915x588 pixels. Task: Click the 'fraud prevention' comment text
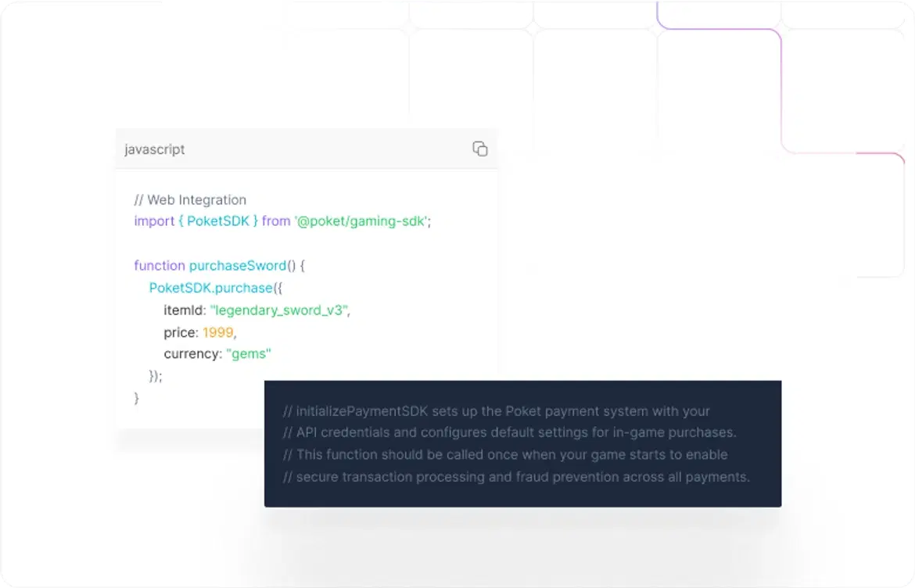563,477
